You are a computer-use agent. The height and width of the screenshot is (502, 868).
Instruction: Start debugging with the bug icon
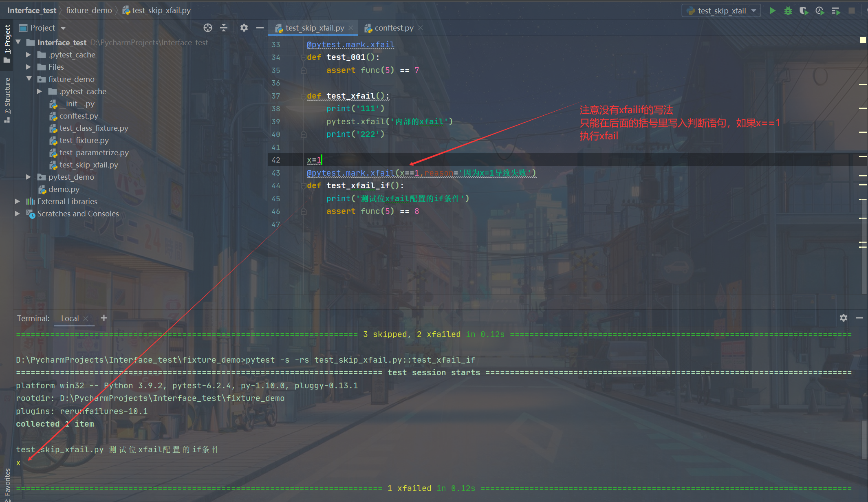788,11
